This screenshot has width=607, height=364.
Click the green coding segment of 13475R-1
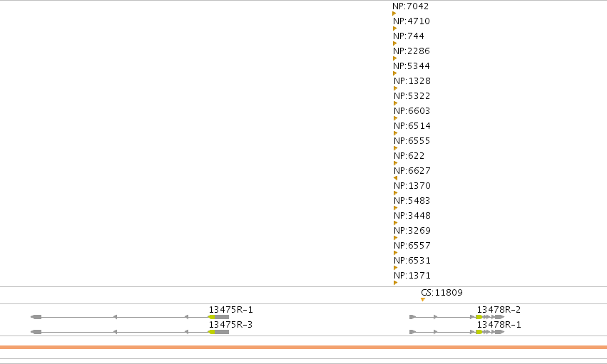pyautogui.click(x=212, y=317)
